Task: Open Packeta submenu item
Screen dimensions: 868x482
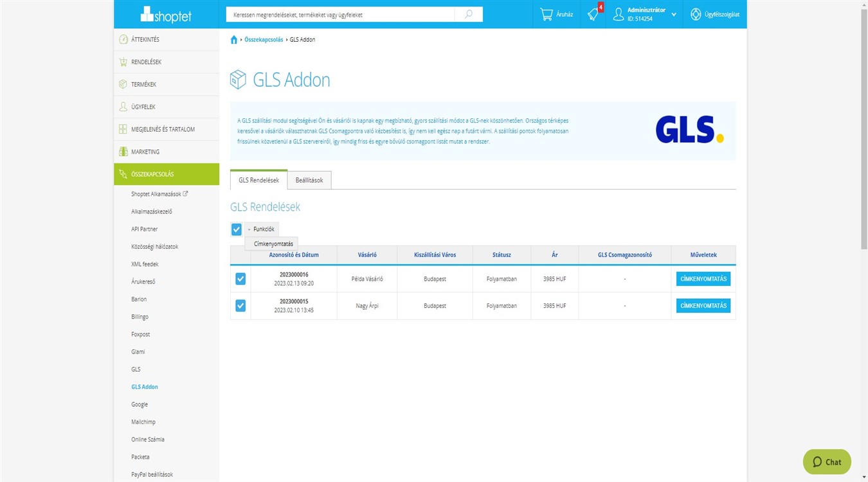Action: tap(140, 457)
